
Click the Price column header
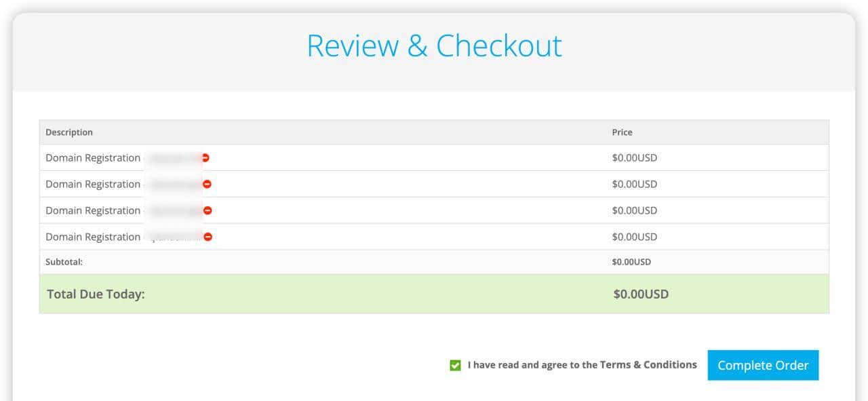click(x=622, y=132)
